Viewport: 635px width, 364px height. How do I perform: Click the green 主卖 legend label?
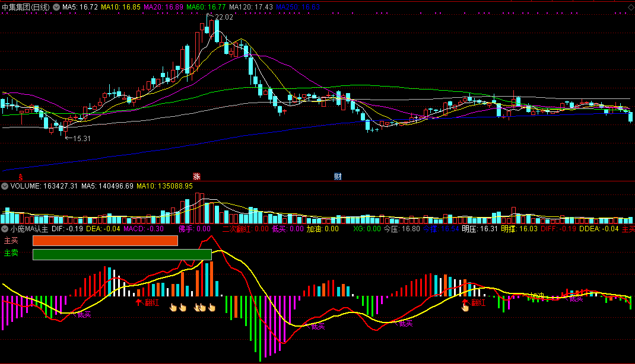click(11, 253)
